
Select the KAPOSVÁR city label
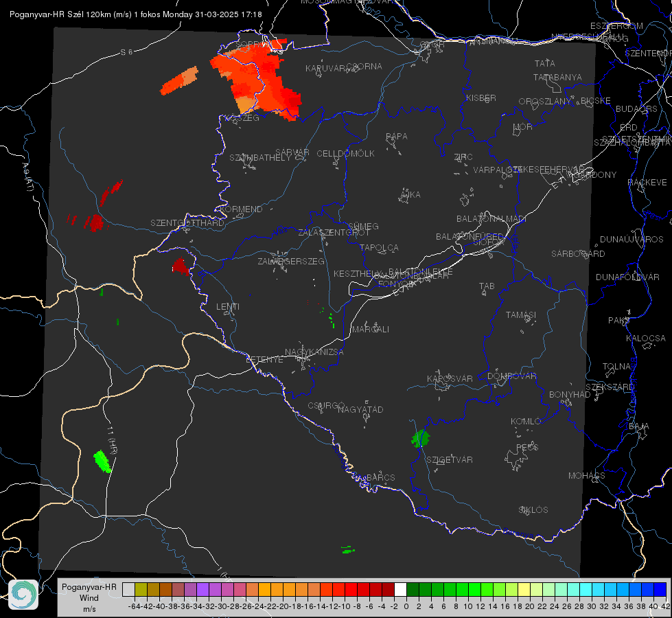tap(450, 378)
